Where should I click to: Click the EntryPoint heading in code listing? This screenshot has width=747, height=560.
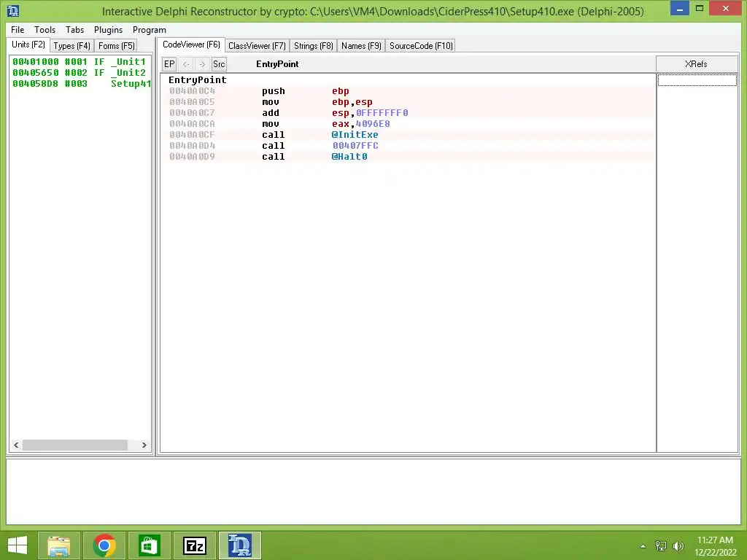click(197, 80)
